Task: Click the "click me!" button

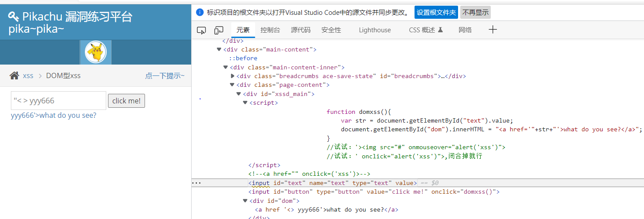Action: point(126,101)
